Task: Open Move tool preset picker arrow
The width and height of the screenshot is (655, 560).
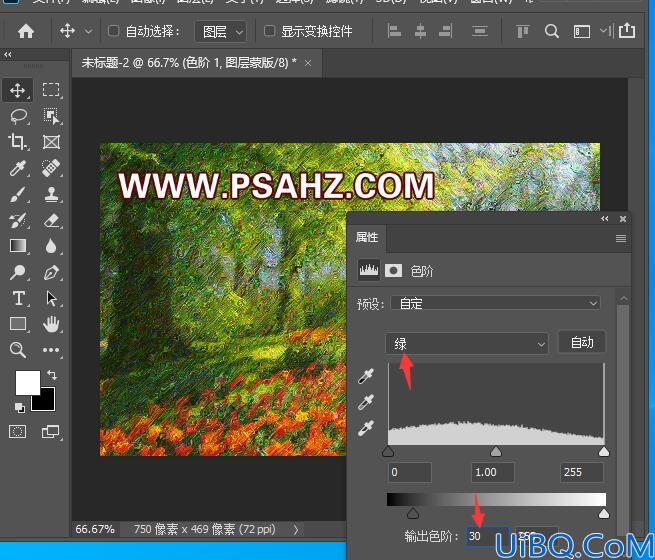Action: point(89,31)
